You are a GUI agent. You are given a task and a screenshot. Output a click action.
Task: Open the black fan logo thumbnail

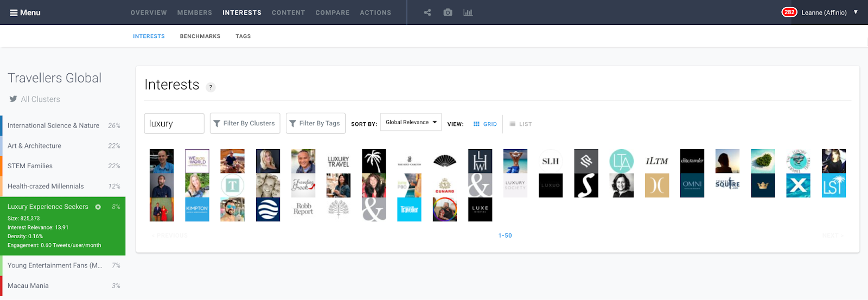(445, 161)
